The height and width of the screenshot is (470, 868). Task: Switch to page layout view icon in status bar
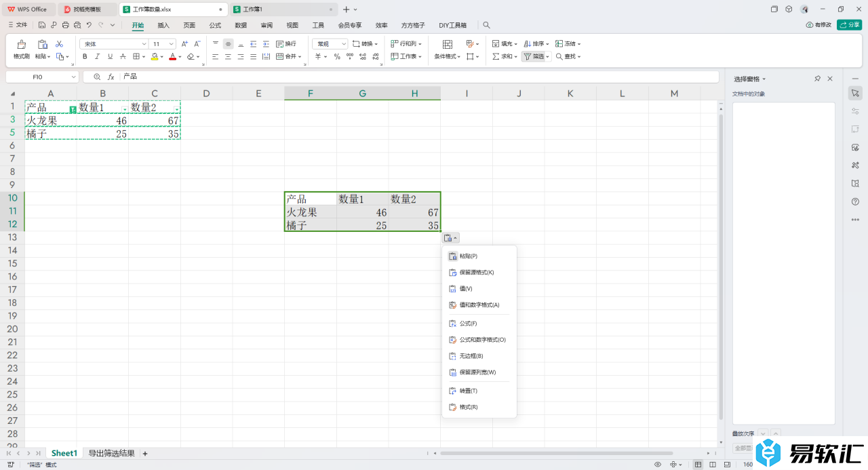(x=712, y=465)
